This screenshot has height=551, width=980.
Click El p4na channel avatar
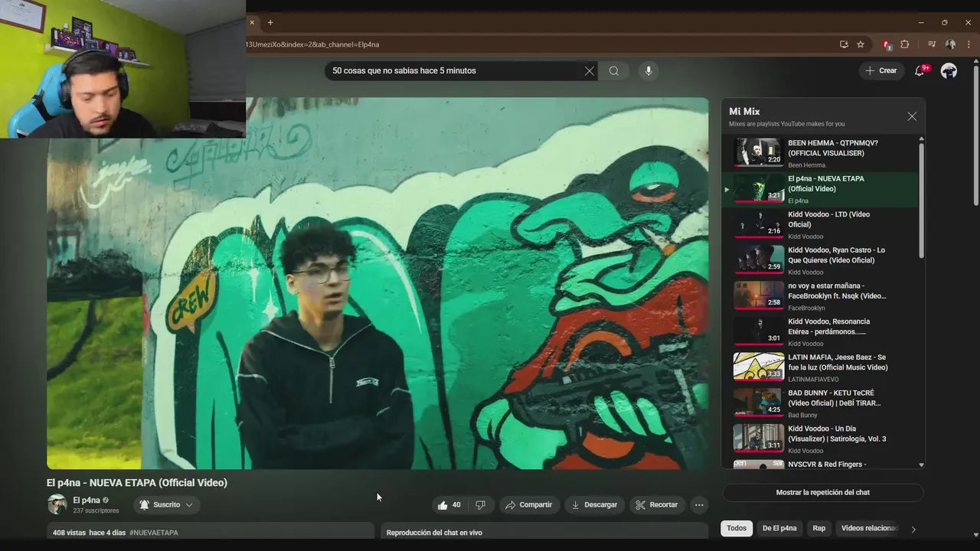tap(57, 504)
